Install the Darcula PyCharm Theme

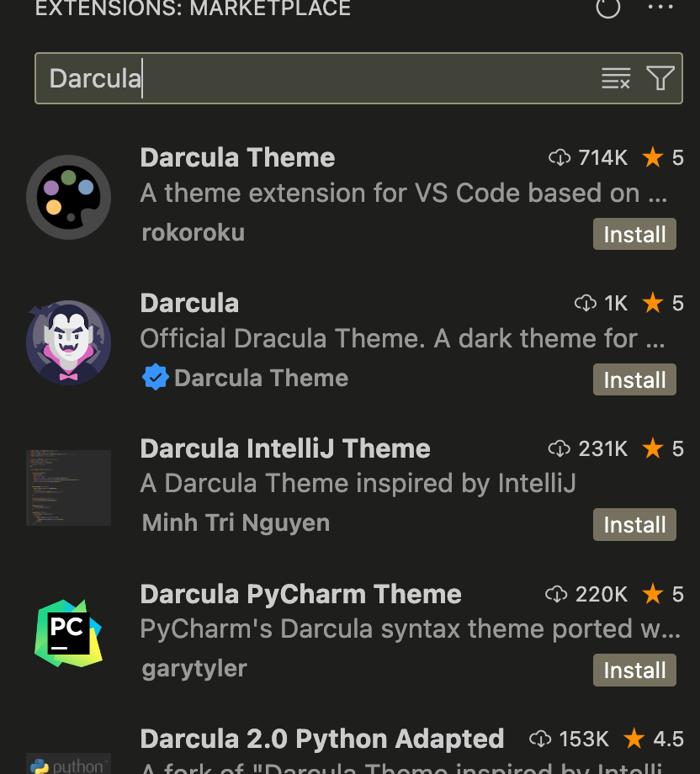click(x=634, y=671)
